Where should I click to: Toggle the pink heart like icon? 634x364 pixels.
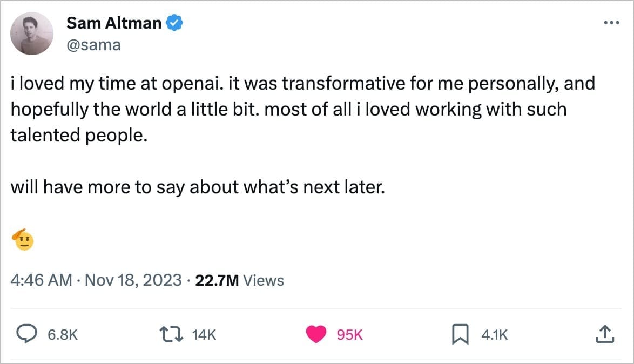point(316,335)
